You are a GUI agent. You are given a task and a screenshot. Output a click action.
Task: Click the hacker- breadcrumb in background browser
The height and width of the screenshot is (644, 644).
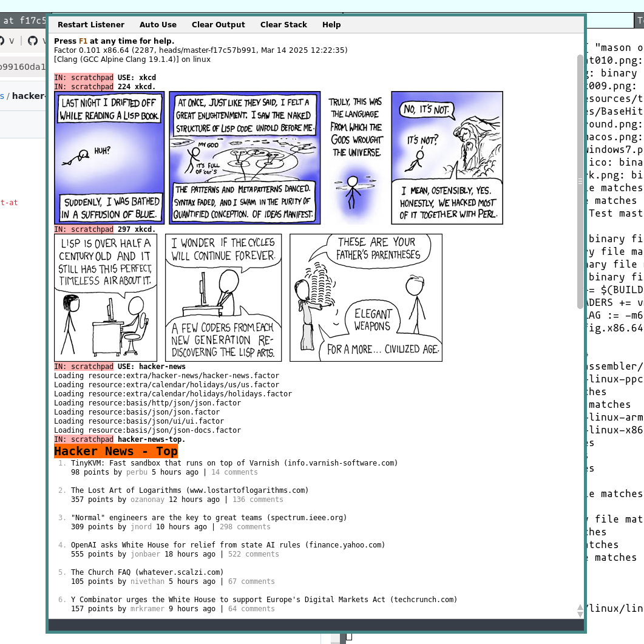pos(29,96)
